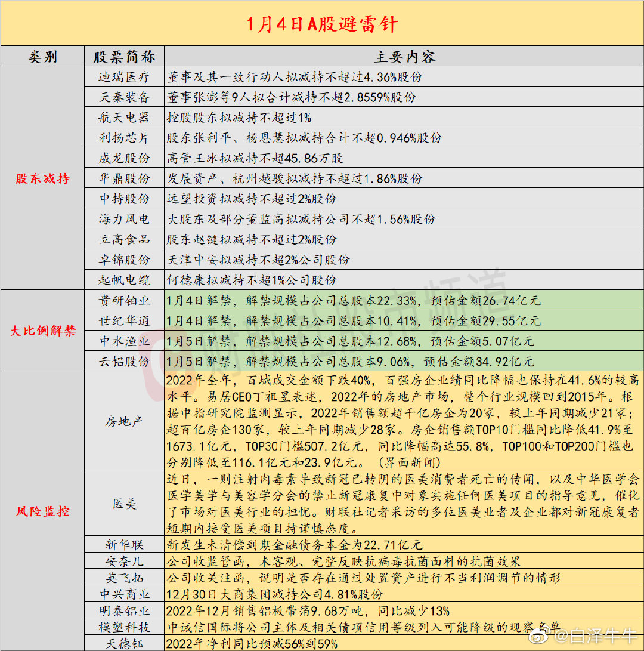This screenshot has width=644, height=651.
Task: Click 模塑科技 row text starting "中诚信国际"
Action: pos(364,627)
